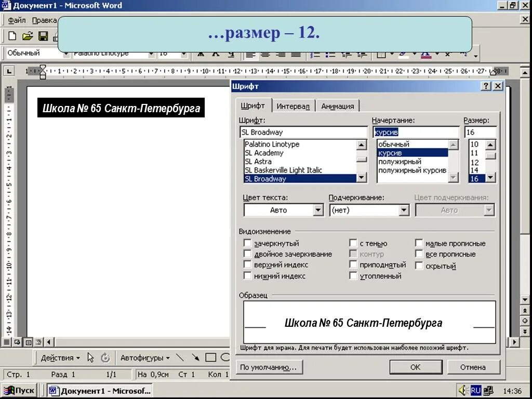Open the Пуск start menu
The image size is (532, 399).
tap(19, 391)
